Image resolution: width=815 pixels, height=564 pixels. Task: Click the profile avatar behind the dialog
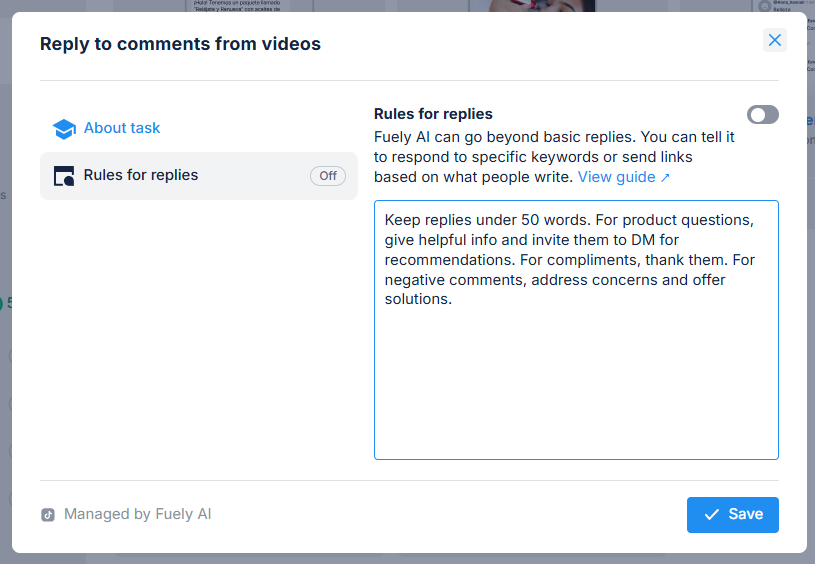(x=765, y=6)
